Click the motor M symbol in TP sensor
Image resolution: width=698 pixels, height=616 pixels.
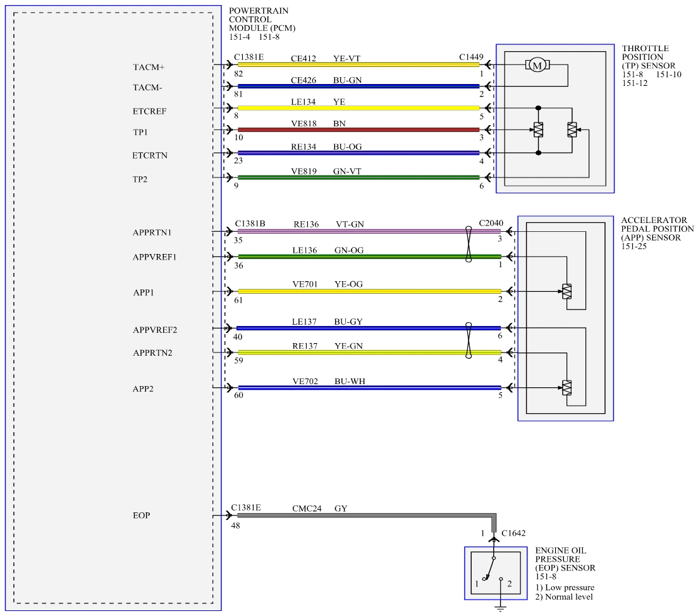[537, 65]
